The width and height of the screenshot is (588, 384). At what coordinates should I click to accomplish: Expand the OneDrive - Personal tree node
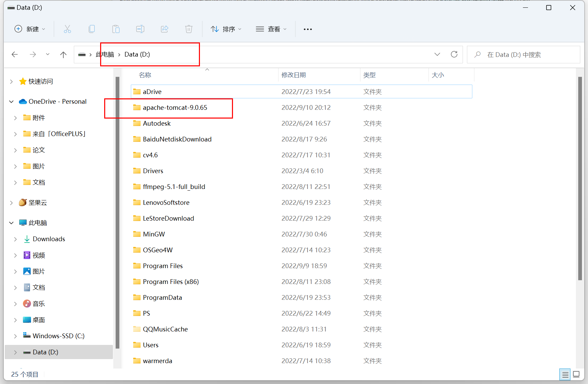click(11, 101)
